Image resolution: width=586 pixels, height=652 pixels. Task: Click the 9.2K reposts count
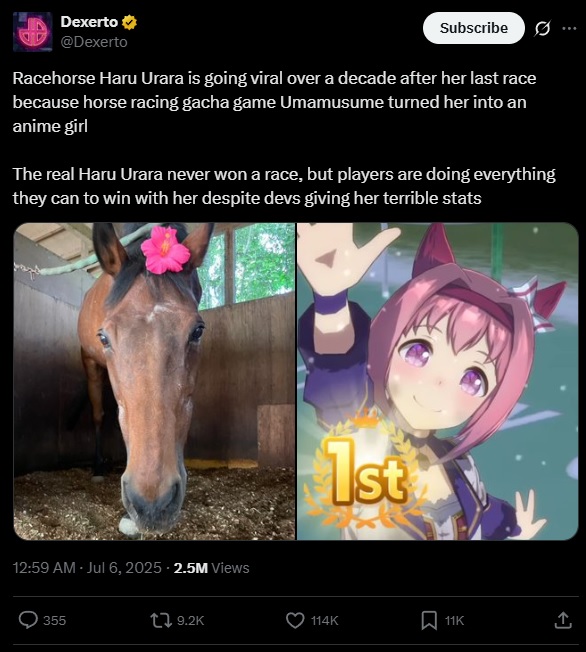pyautogui.click(x=190, y=621)
